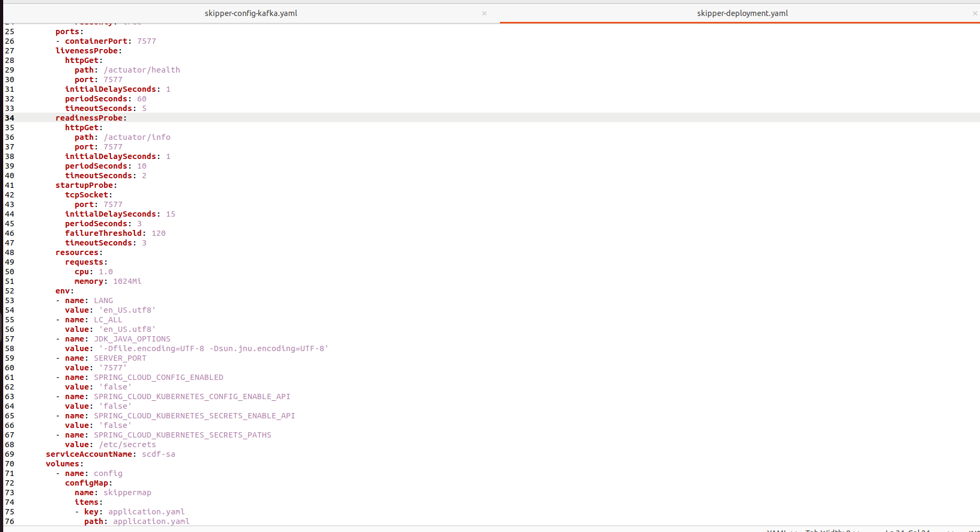Place cursor on the skippermap configMap name

(x=127, y=493)
